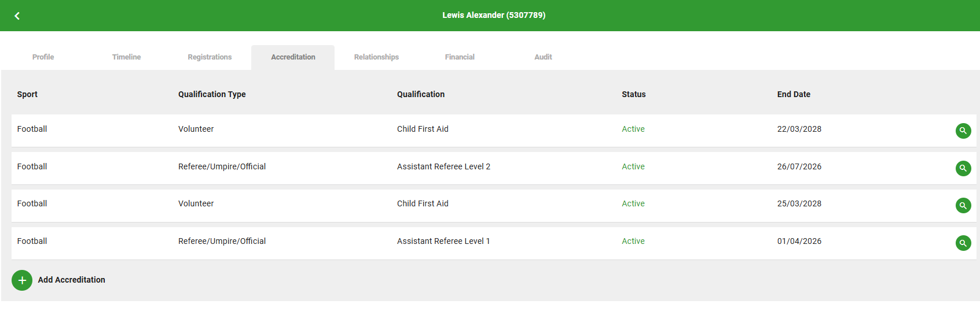
Task: Open the Timeline tab
Action: (x=126, y=57)
